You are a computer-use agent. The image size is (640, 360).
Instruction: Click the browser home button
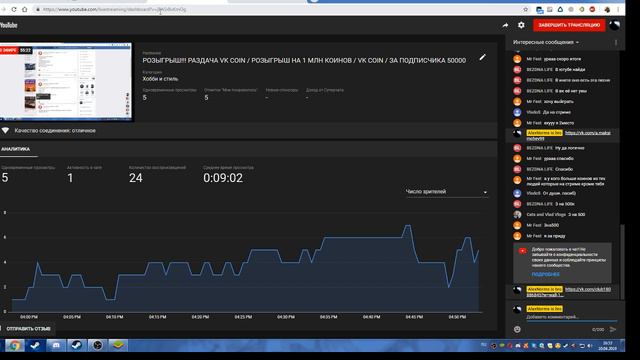click(x=24, y=9)
